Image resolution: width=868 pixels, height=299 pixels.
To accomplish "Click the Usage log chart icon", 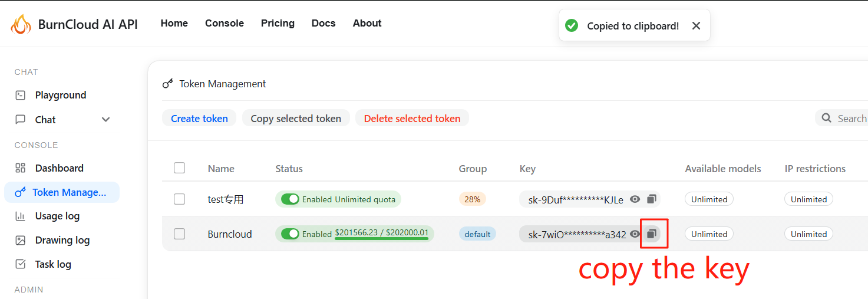I will pos(21,216).
